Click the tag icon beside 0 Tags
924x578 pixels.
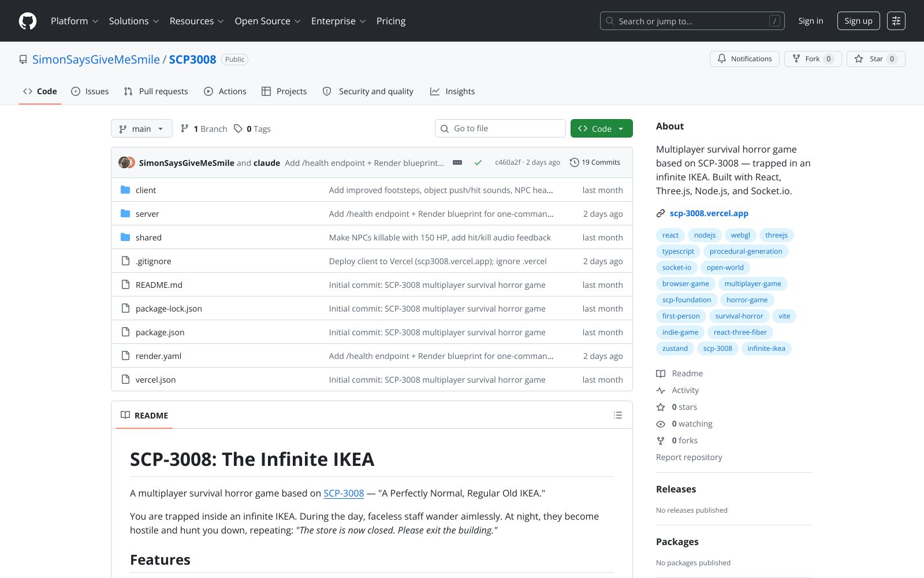pos(238,128)
